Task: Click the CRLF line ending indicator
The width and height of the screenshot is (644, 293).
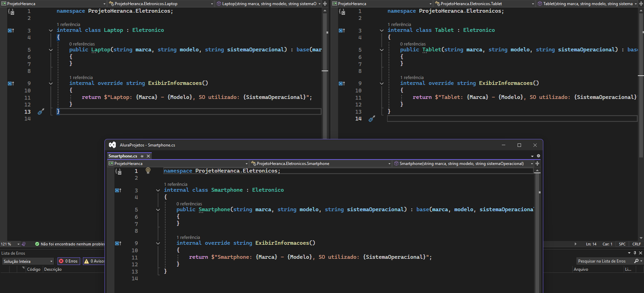Action: pos(636,244)
